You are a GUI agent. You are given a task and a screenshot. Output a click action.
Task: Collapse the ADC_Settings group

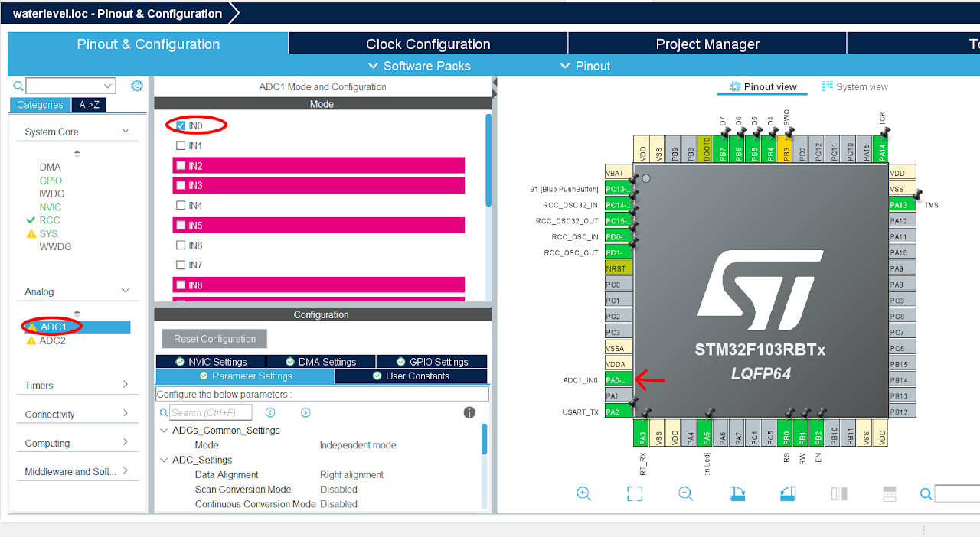coord(164,460)
